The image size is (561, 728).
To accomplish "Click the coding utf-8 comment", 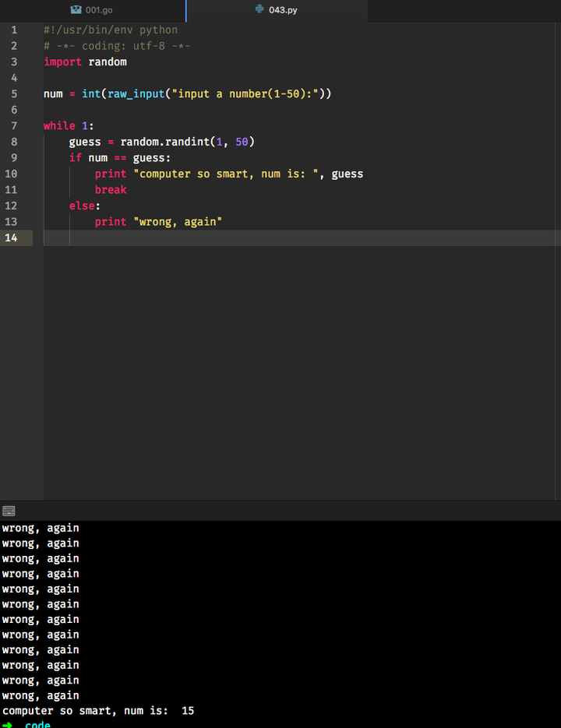I will click(117, 47).
